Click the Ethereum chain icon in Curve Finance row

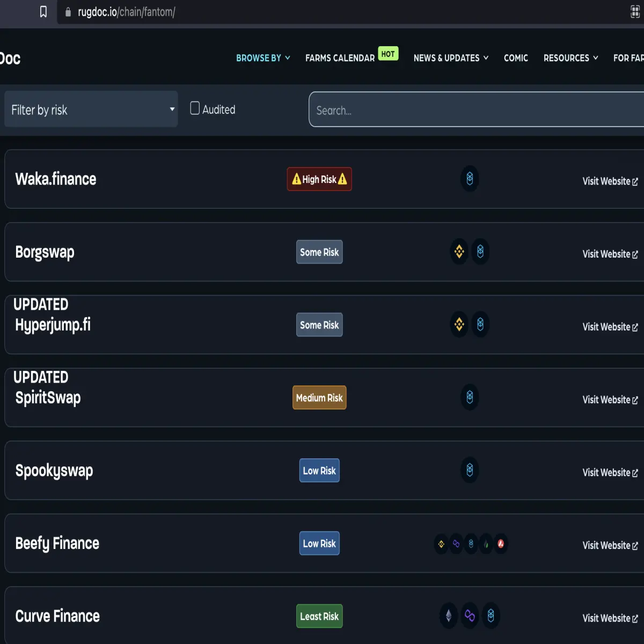click(x=449, y=616)
